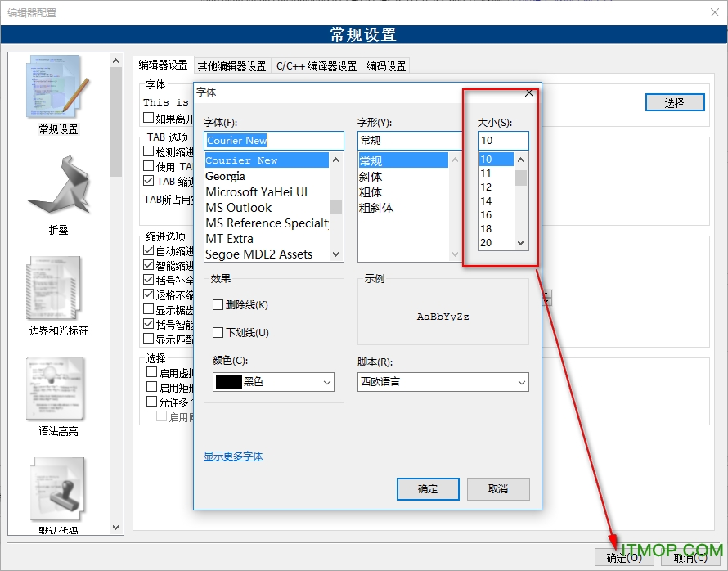Enable the 显示锯齿 checkbox
Image resolution: width=728 pixels, height=571 pixels.
[x=148, y=309]
